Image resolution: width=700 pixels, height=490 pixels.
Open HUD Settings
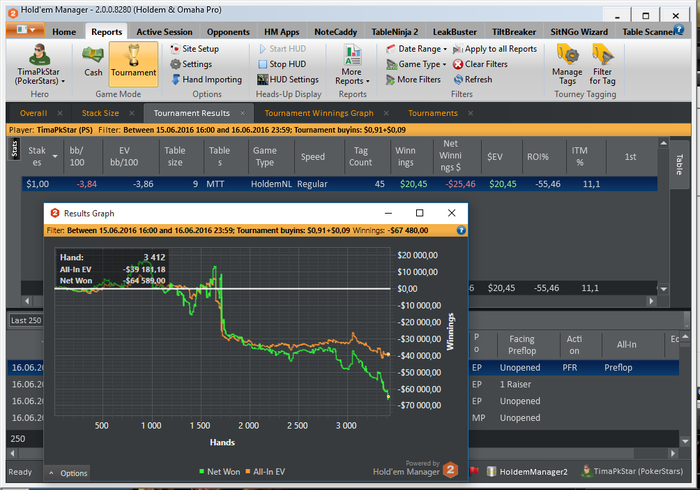[x=288, y=79]
